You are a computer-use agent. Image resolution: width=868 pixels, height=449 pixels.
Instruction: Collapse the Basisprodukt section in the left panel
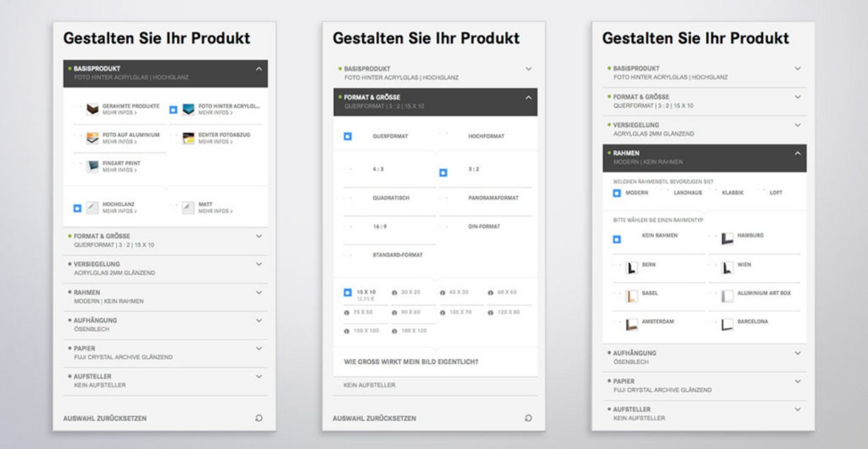pos(258,69)
